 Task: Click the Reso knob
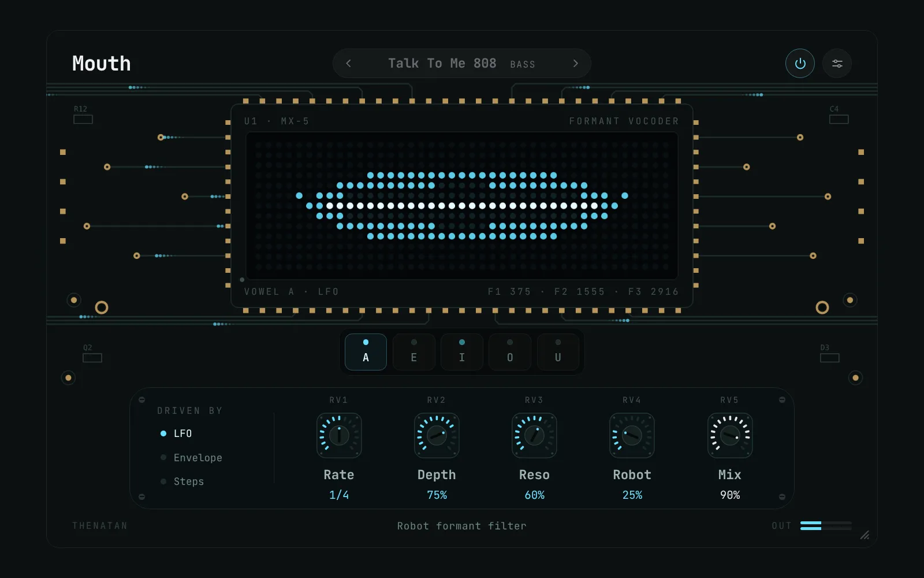click(x=534, y=435)
